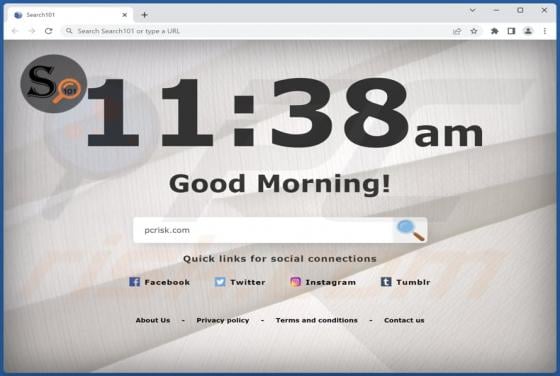
Task: Maximize the browser window
Action: 520,10
